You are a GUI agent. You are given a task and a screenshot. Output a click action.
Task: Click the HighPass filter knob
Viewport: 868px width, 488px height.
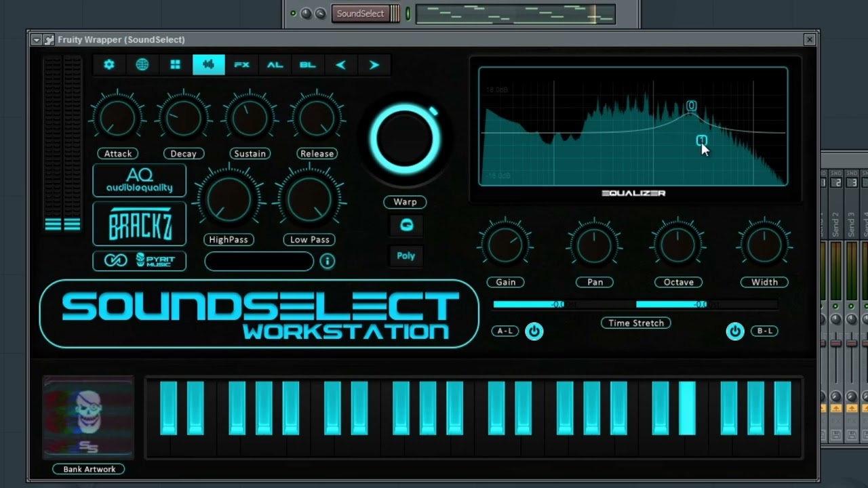(229, 200)
